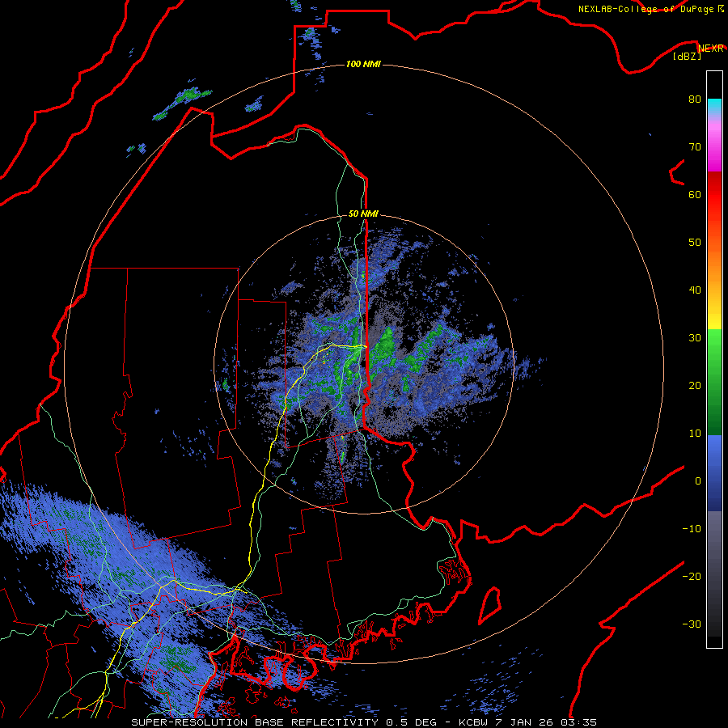Click the 30 value on the dBZ scale
This screenshot has height=728, width=728.
click(695, 338)
